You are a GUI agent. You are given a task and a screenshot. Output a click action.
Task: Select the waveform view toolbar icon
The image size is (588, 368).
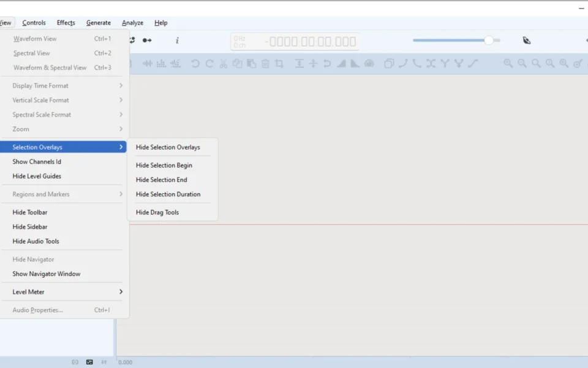[x=148, y=63]
